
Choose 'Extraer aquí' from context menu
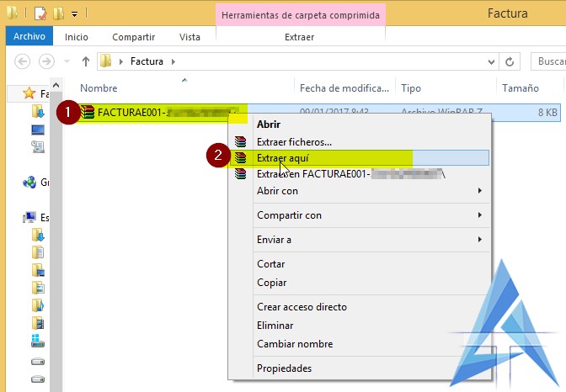pos(282,157)
